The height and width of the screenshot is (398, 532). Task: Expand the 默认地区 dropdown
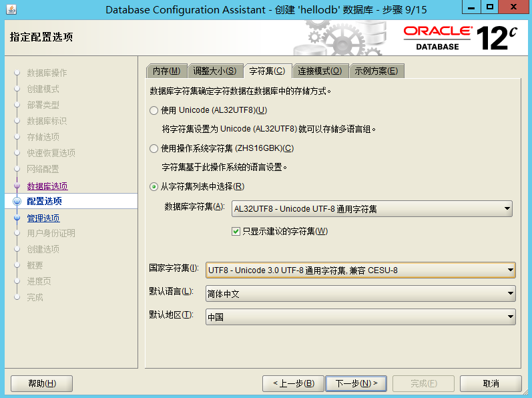pyautogui.click(x=360, y=317)
